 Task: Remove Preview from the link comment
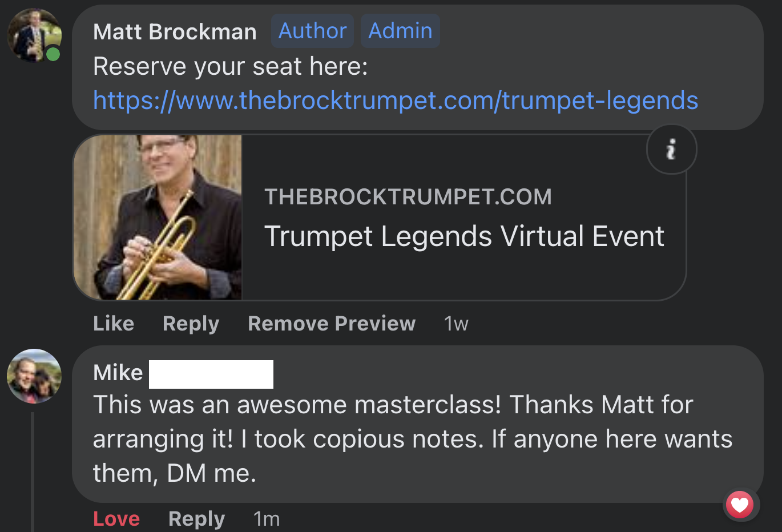click(332, 324)
